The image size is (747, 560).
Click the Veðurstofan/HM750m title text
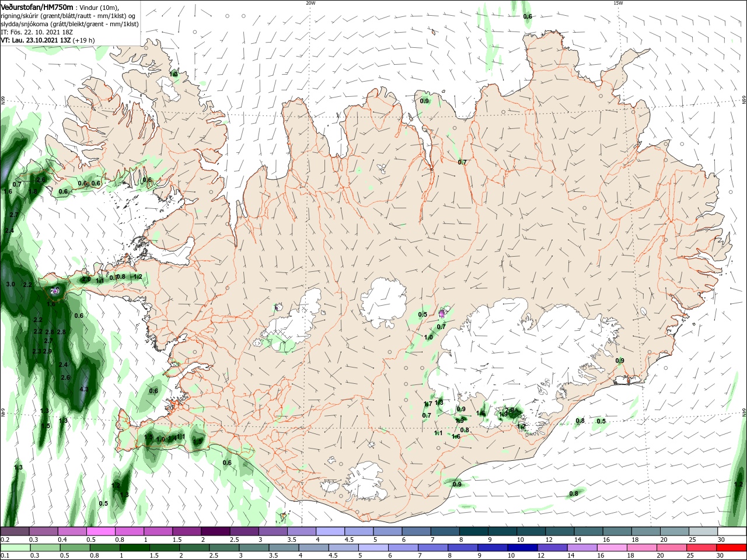[x=37, y=6]
